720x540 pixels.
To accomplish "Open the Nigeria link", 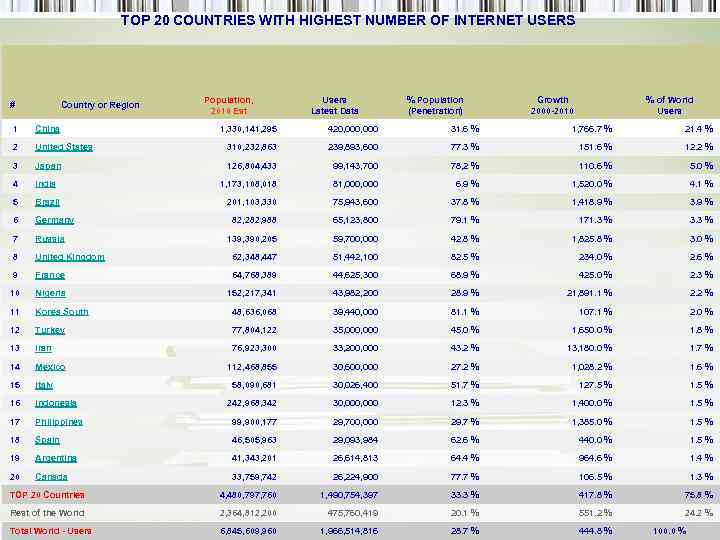I will (50, 293).
